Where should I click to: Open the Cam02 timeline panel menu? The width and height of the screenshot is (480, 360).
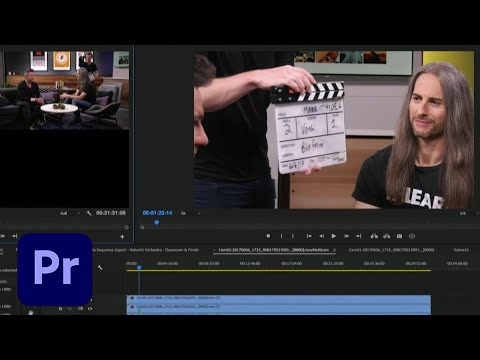pyautogui.click(x=334, y=250)
